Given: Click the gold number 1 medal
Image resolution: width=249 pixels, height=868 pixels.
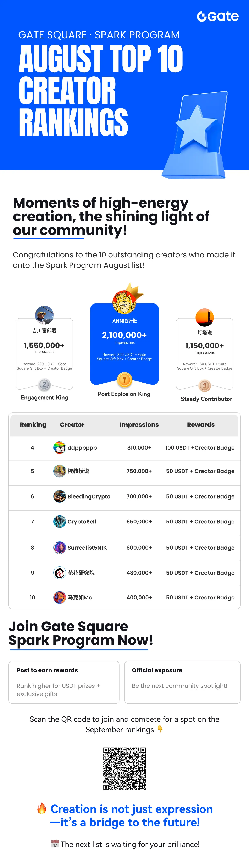Looking at the screenshot, I should [x=124, y=380].
